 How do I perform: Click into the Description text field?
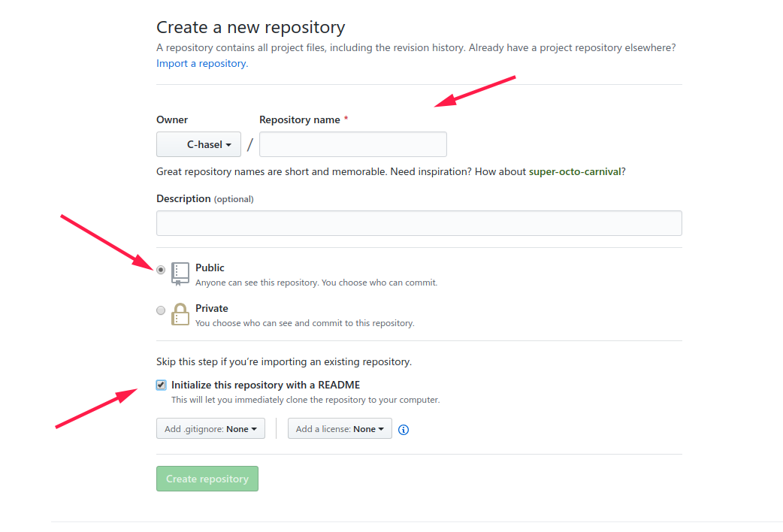click(419, 223)
